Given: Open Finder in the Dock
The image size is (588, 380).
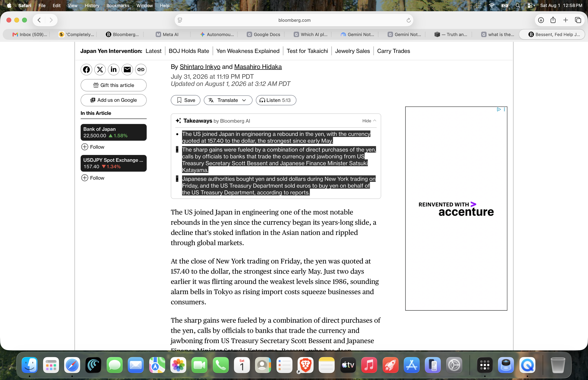Looking at the screenshot, I should click(x=30, y=365).
